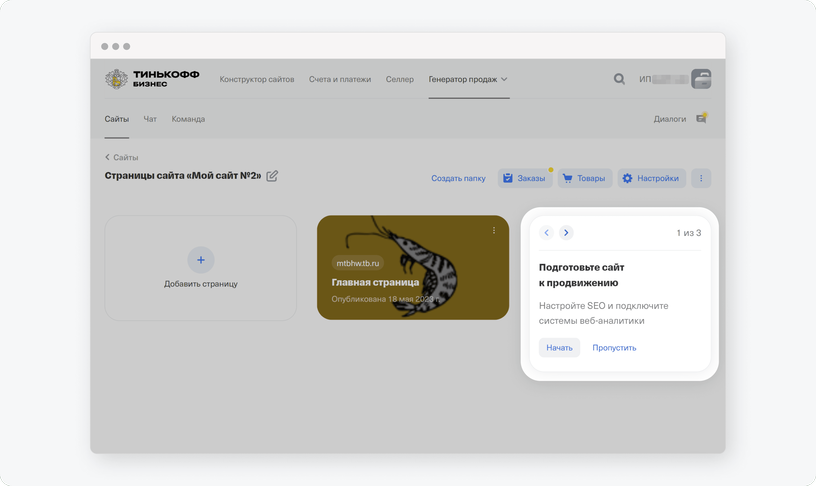This screenshot has width=816, height=486.
Task: Open the Заказы button
Action: point(525,178)
